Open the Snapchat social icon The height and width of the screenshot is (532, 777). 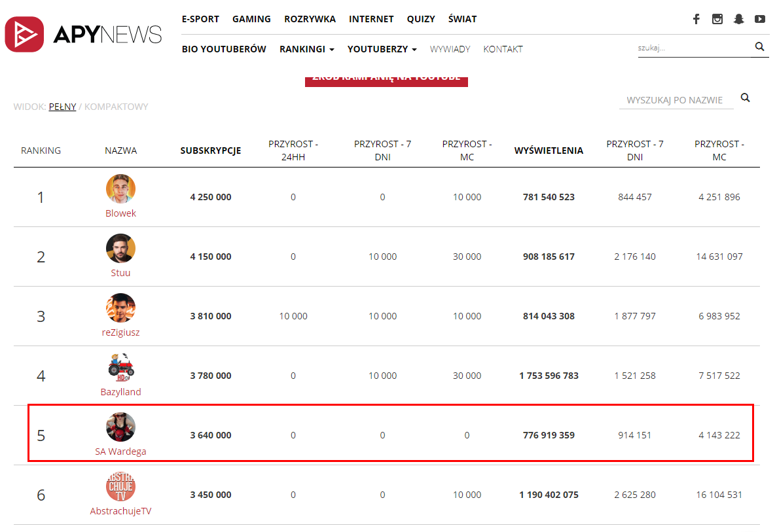pyautogui.click(x=739, y=19)
